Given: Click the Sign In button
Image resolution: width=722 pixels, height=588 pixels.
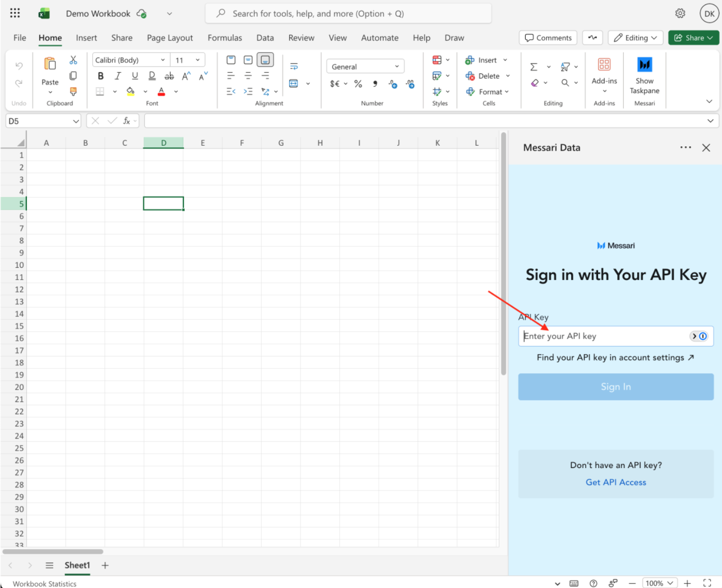Looking at the screenshot, I should click(x=616, y=387).
